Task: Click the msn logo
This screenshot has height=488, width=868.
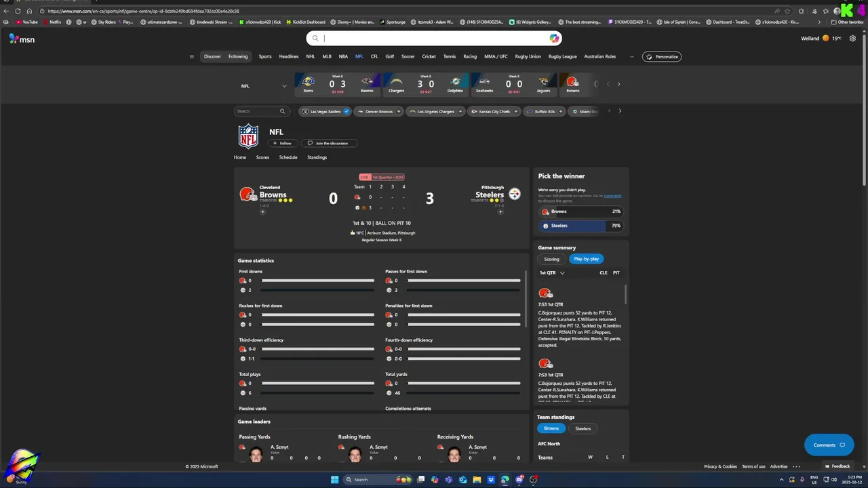Action: [x=22, y=39]
